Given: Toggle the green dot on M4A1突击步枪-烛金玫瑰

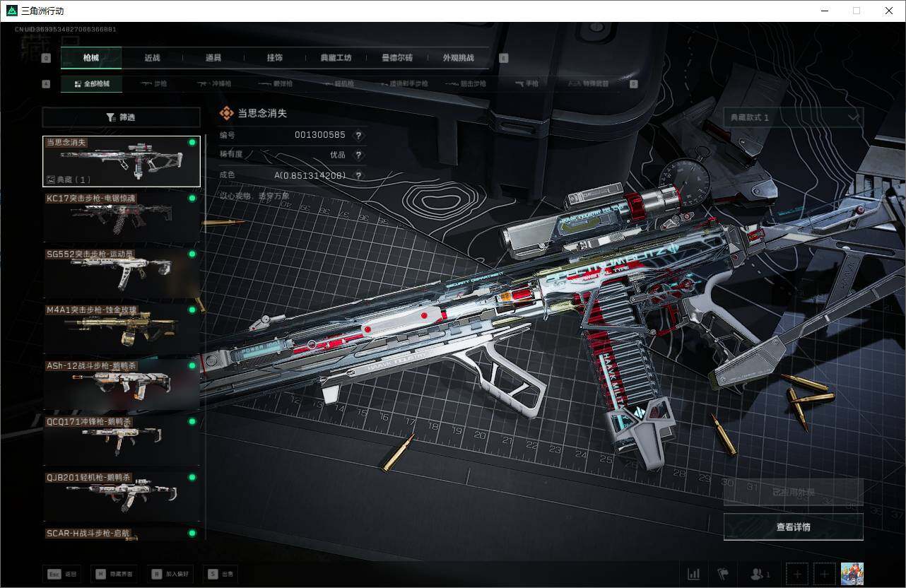Looking at the screenshot, I should pos(191,310).
